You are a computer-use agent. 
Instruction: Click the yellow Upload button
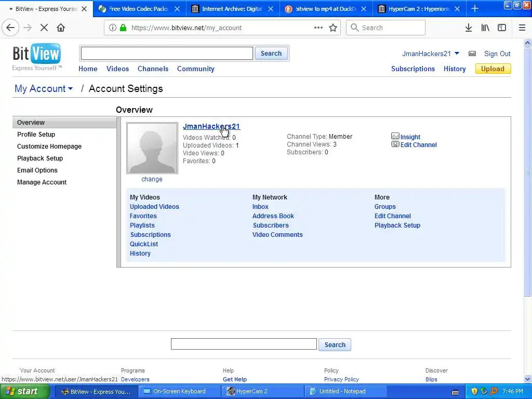(493, 69)
